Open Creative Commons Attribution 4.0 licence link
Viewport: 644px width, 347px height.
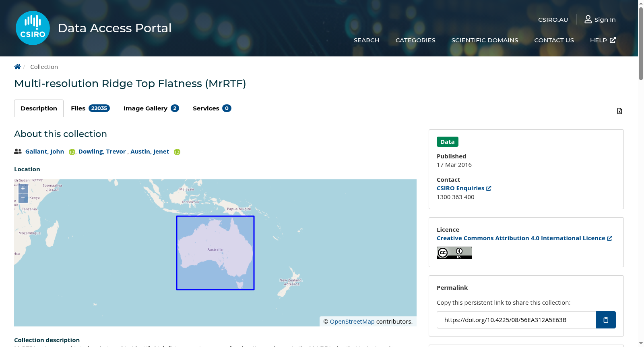(524, 238)
